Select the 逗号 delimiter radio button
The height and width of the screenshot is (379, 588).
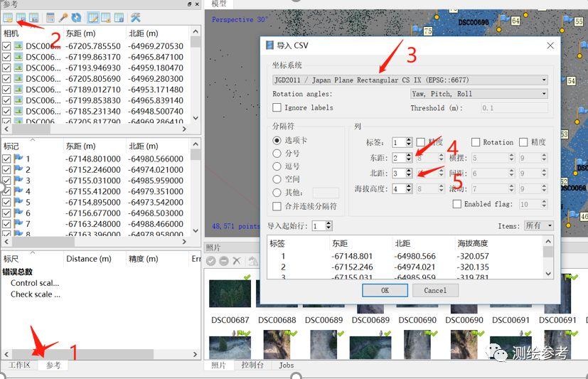click(277, 166)
